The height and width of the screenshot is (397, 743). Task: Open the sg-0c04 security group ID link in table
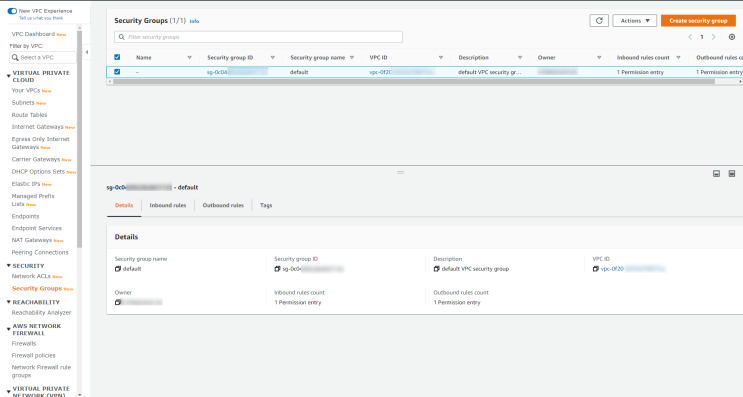coord(237,72)
